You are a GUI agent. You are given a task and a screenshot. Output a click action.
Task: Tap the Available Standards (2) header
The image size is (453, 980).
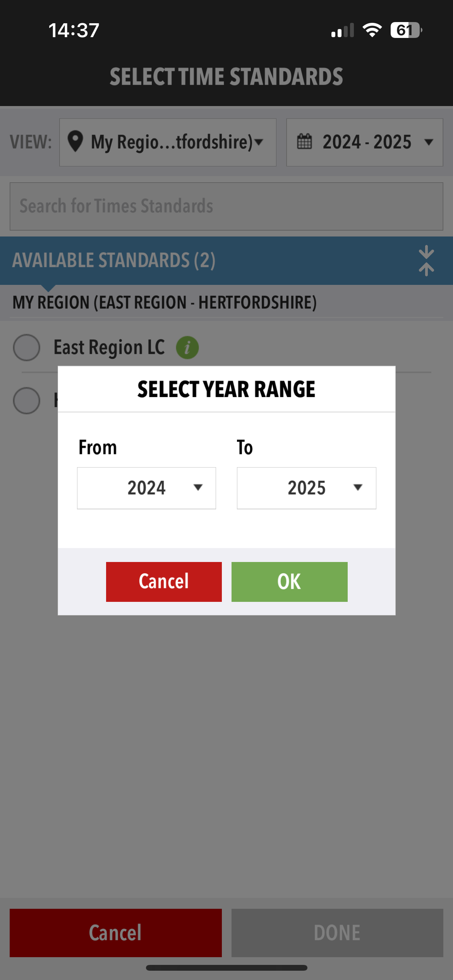(x=114, y=260)
